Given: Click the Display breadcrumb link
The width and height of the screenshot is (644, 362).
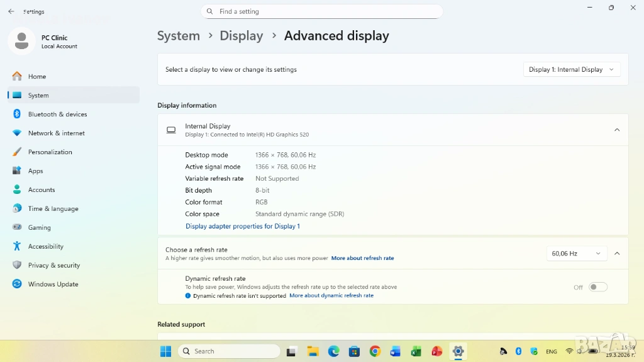Looking at the screenshot, I should [x=241, y=36].
